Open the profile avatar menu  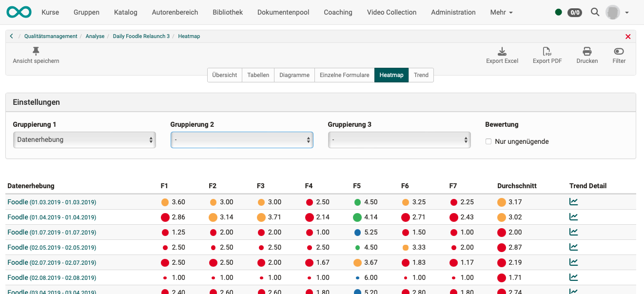[612, 12]
